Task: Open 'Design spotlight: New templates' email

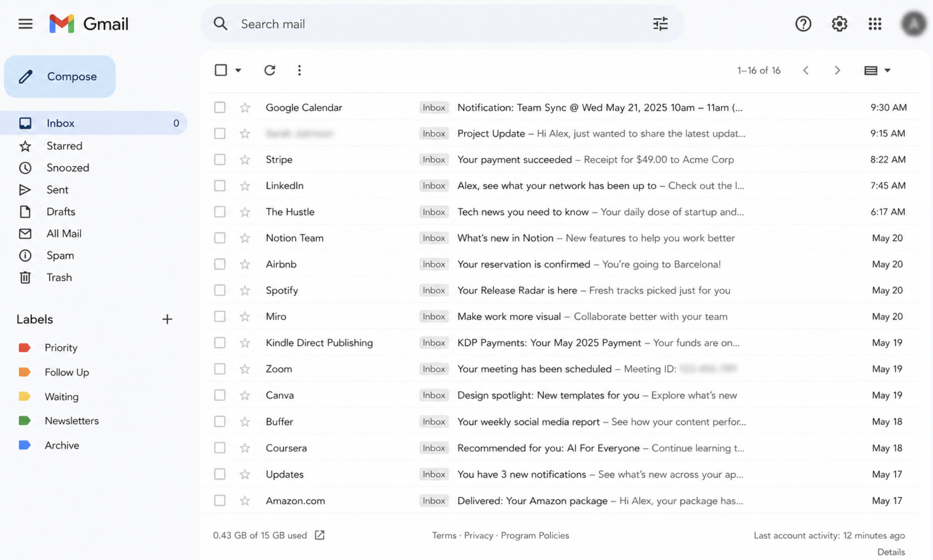Action: pos(560,395)
